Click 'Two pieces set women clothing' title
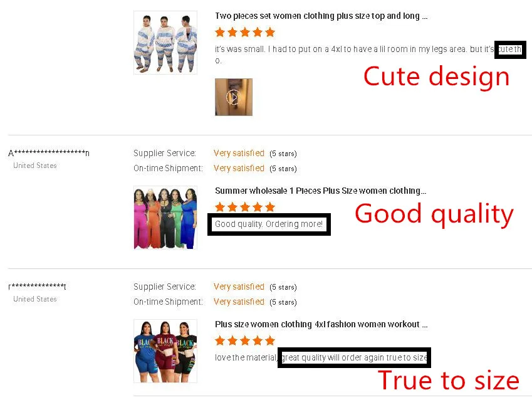Viewport: 532px width, 400px height. [x=321, y=16]
